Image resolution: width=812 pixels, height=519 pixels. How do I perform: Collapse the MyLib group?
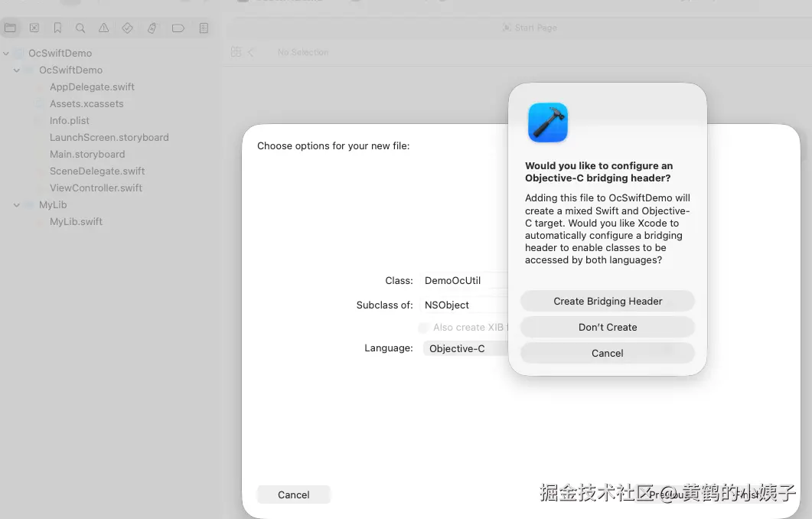pyautogui.click(x=17, y=205)
